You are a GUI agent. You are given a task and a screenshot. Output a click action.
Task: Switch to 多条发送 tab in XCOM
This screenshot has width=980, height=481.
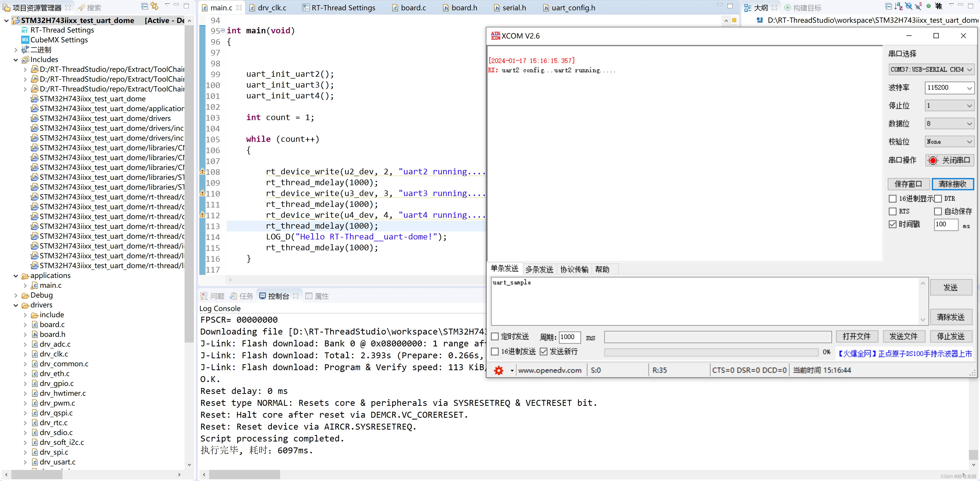click(539, 269)
